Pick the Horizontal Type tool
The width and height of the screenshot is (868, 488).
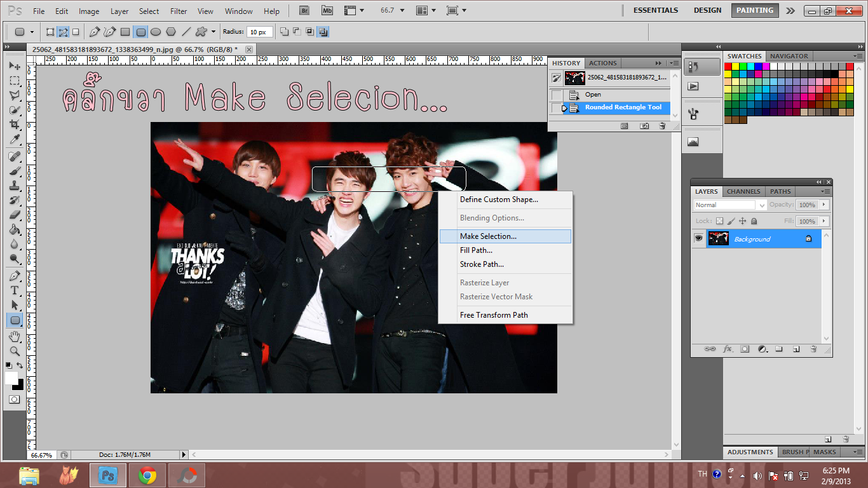pyautogui.click(x=14, y=290)
